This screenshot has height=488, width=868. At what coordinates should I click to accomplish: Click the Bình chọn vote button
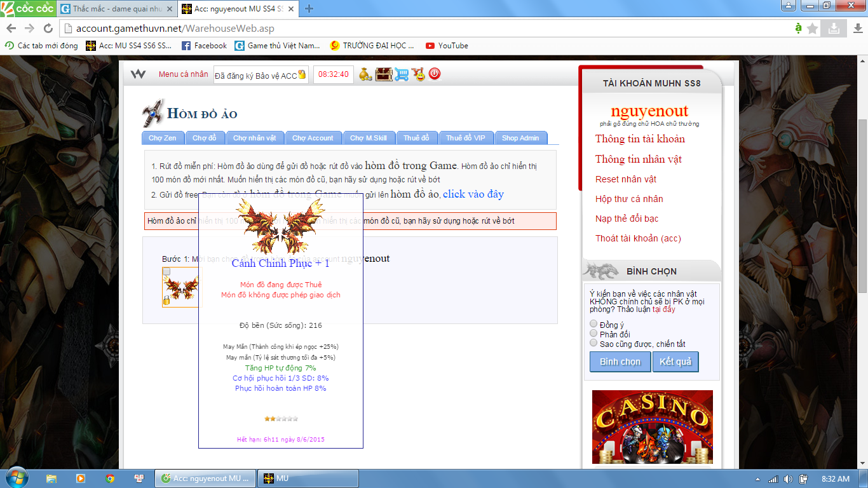tap(620, 362)
